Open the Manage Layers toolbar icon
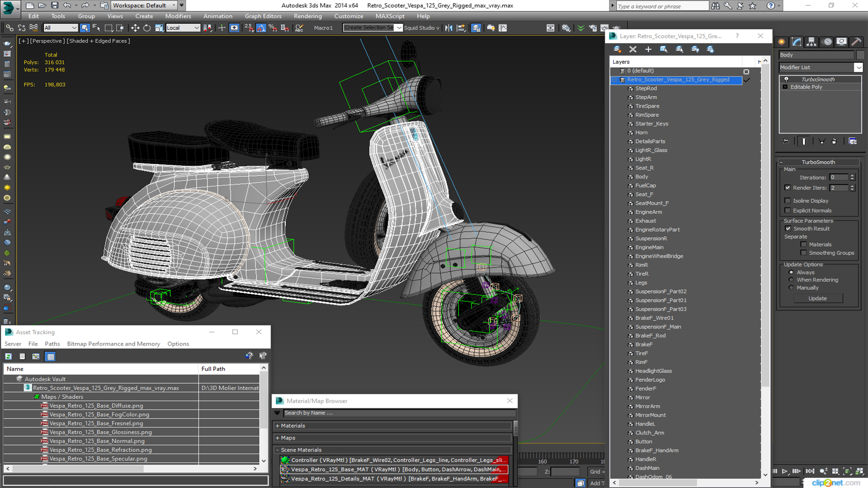 pyautogui.click(x=476, y=28)
